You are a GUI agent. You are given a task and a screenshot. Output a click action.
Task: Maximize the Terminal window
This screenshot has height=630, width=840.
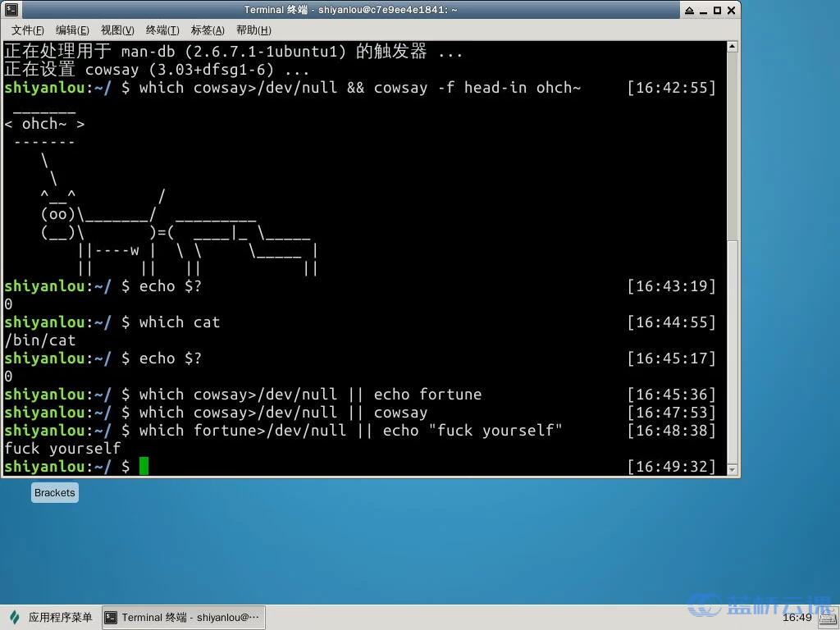coord(717,10)
